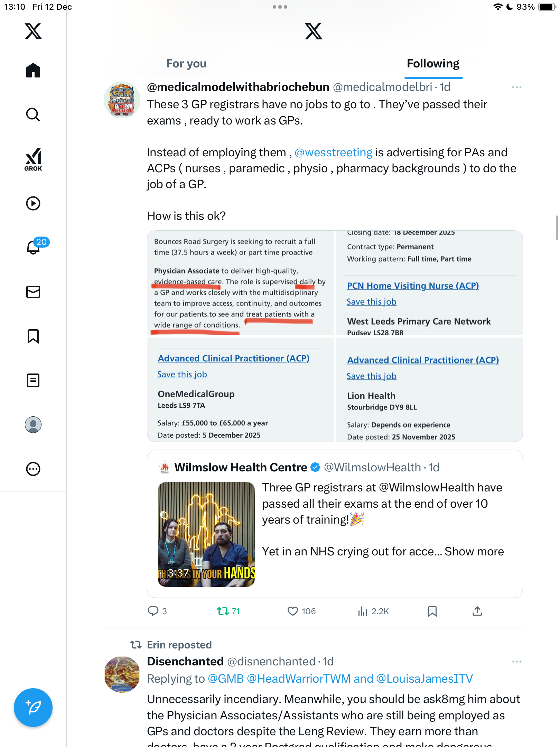Open the Lists icon in sidebar
Image resolution: width=560 pixels, height=747 pixels.
33,380
